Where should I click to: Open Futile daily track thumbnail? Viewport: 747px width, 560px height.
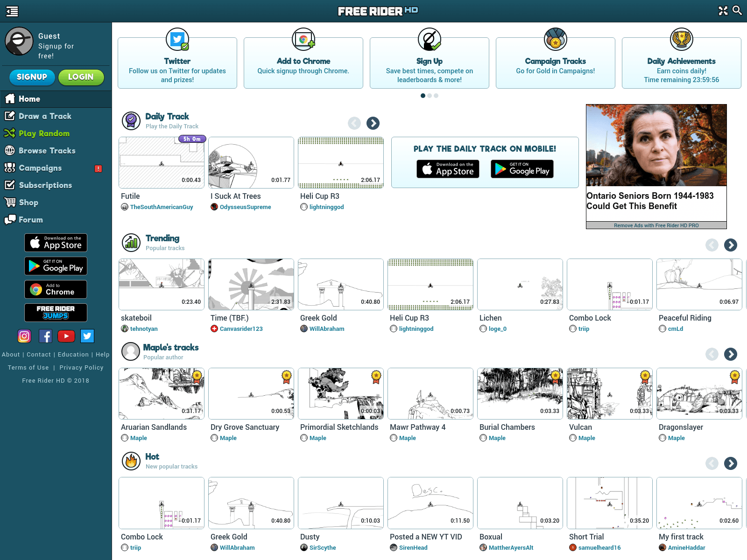[x=162, y=162]
